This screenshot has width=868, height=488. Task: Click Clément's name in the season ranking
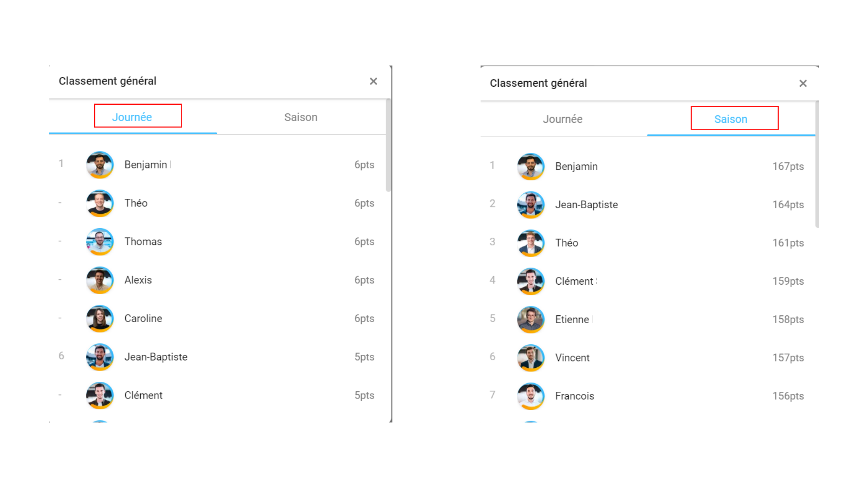coord(574,281)
